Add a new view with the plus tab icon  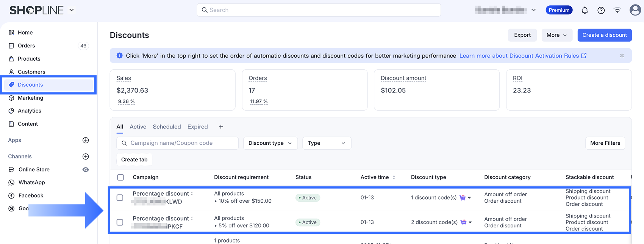tap(221, 127)
